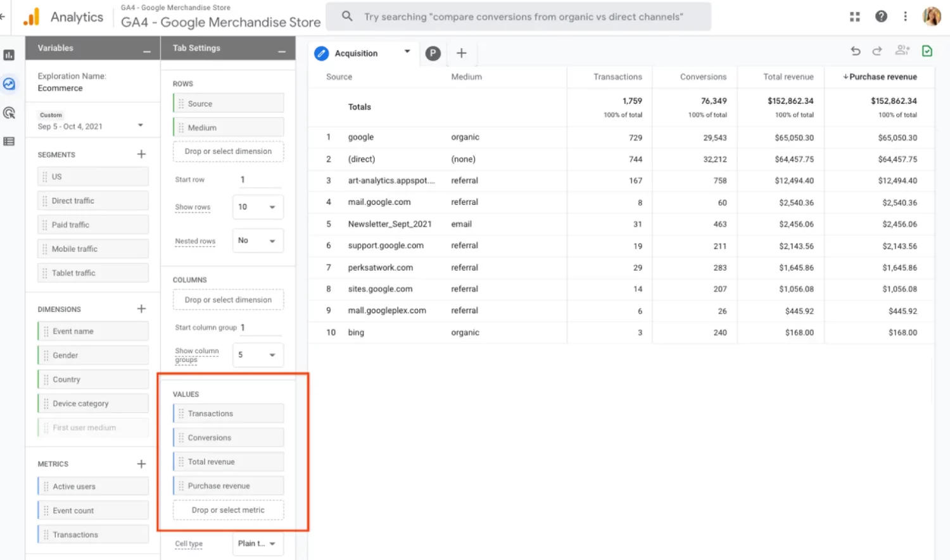Click the search magnifier icon
This screenshot has height=560, width=950.
[347, 16]
